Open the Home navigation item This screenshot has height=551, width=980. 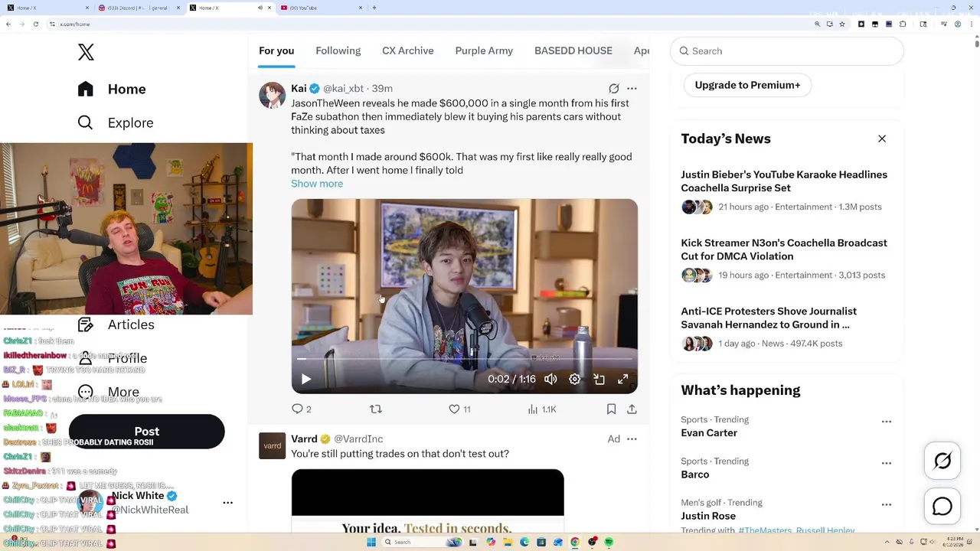point(112,89)
